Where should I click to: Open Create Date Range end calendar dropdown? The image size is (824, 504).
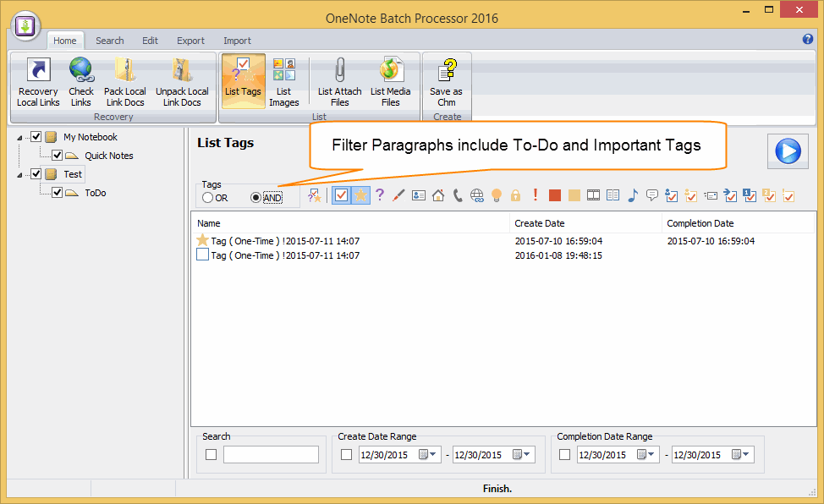point(522,454)
